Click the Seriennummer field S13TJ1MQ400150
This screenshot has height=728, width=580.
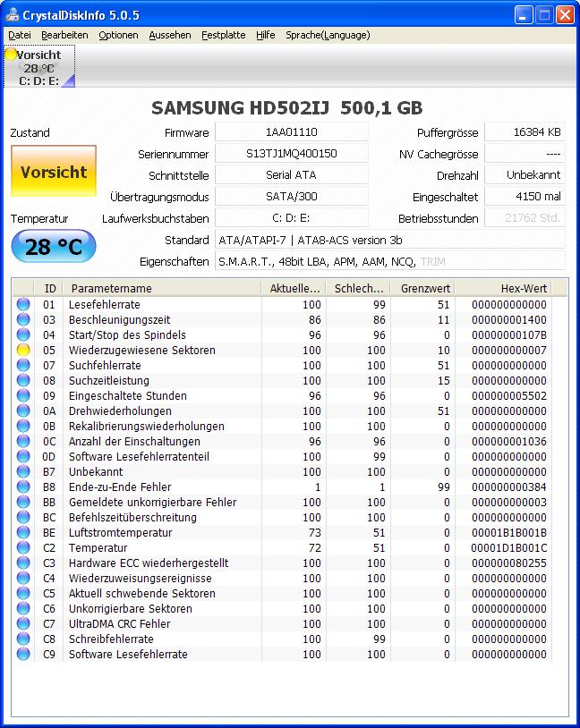(292, 154)
